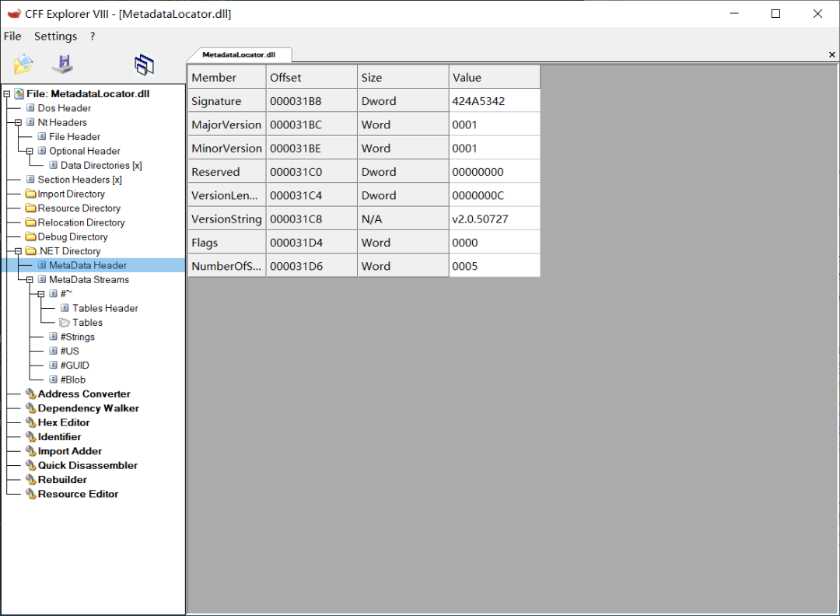Open the Dependency Walker tool
Viewport: 840px width, 616px height.
pyautogui.click(x=88, y=408)
